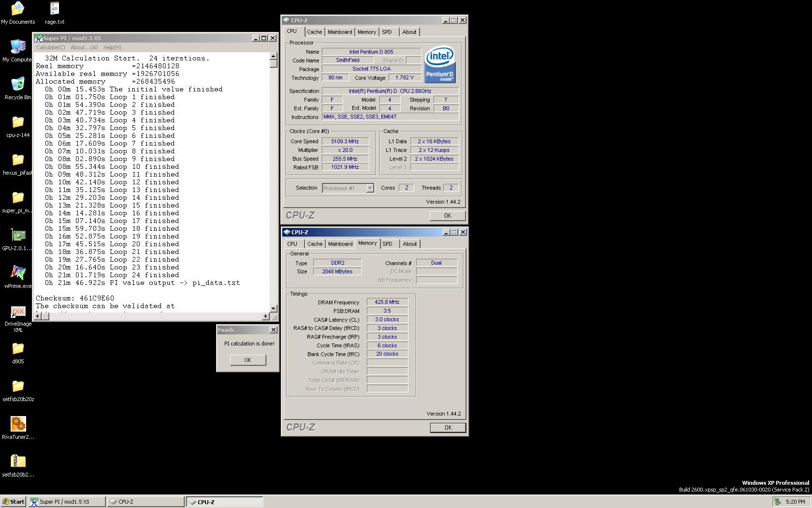Click the Rated FSB 1021.9 MHz value
The image size is (812, 508).
coord(345,167)
